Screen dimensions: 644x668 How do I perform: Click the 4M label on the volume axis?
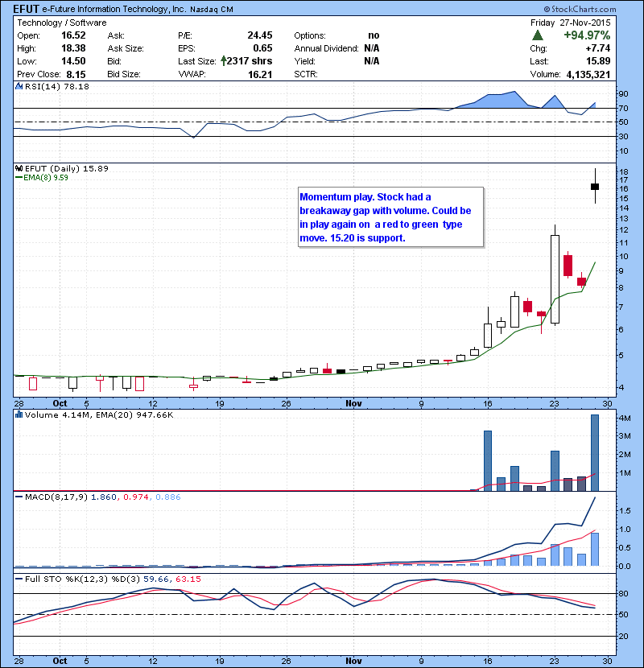coord(625,419)
